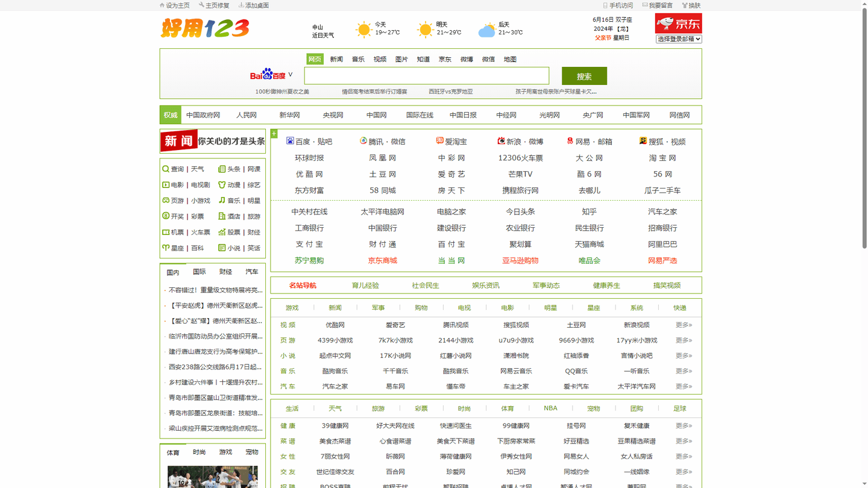
Task: Click the 设为主页 home icon
Action: click(162, 5)
